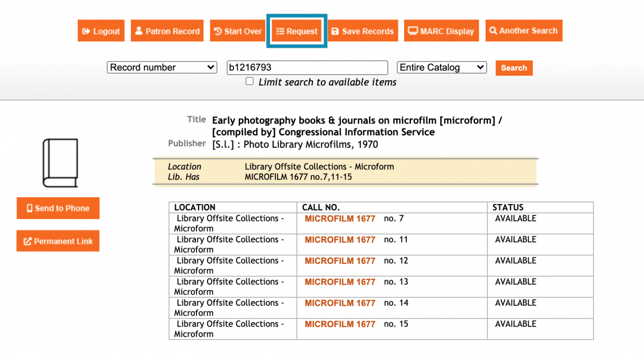Copy the Permanent Link button
Image resolution: width=644 pixels, height=353 pixels.
58,241
